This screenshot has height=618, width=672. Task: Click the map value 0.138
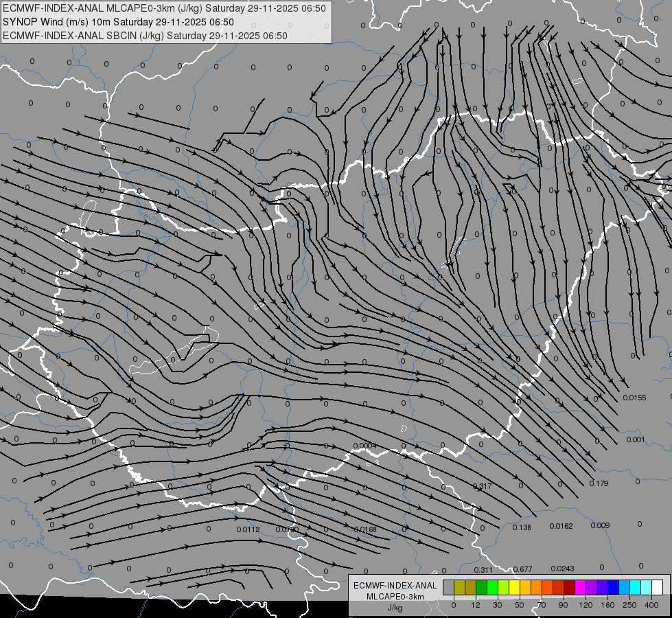tap(522, 527)
